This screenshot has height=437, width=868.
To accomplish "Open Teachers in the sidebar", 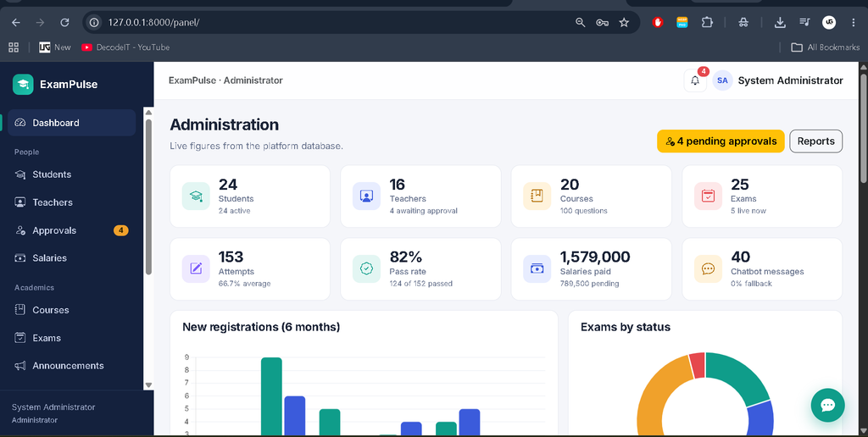I will [x=71, y=202].
